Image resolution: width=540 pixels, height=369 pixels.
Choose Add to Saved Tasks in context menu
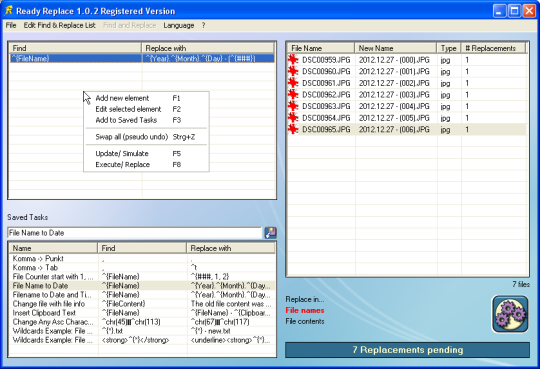pyautogui.click(x=146, y=120)
